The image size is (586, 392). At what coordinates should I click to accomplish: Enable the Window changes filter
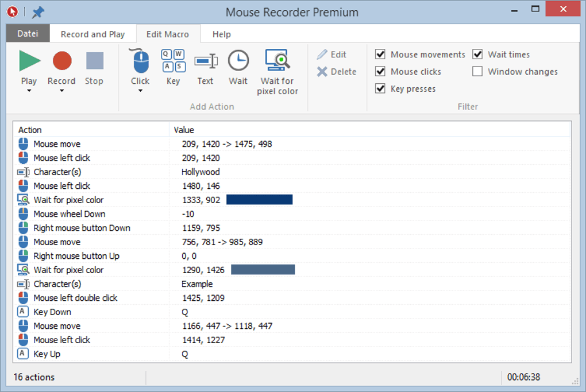point(477,72)
